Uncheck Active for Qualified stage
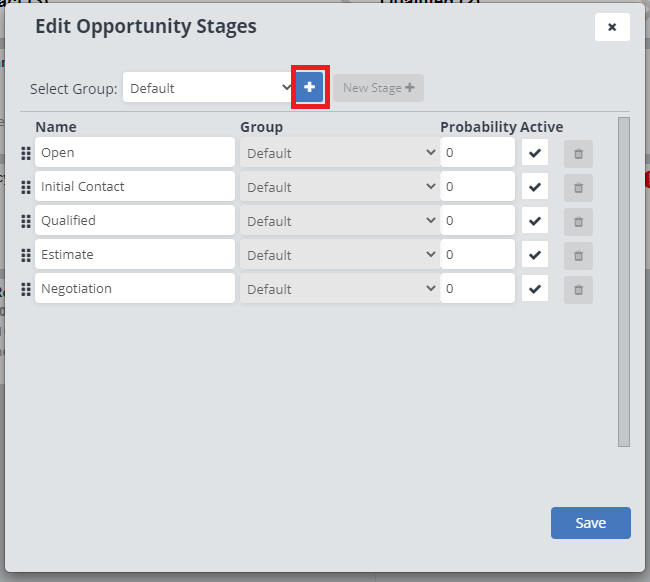Viewport: 650px width, 582px height. [535, 221]
